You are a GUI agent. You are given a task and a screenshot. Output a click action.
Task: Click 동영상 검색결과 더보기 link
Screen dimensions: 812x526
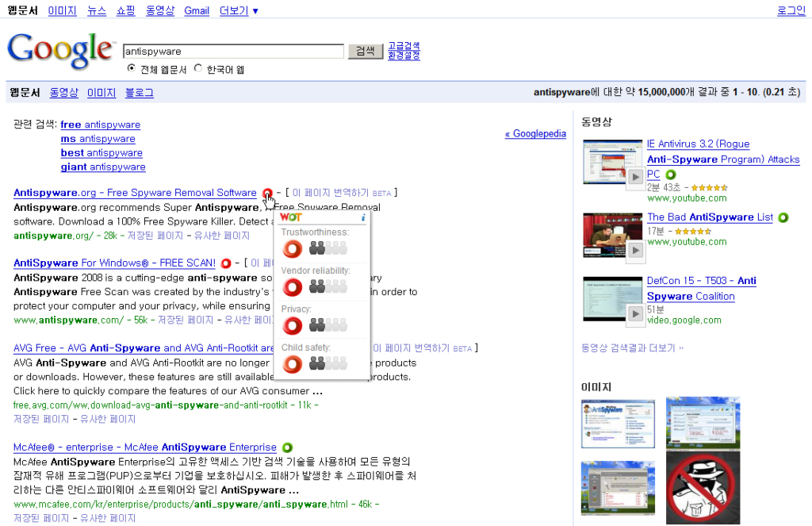click(x=632, y=348)
